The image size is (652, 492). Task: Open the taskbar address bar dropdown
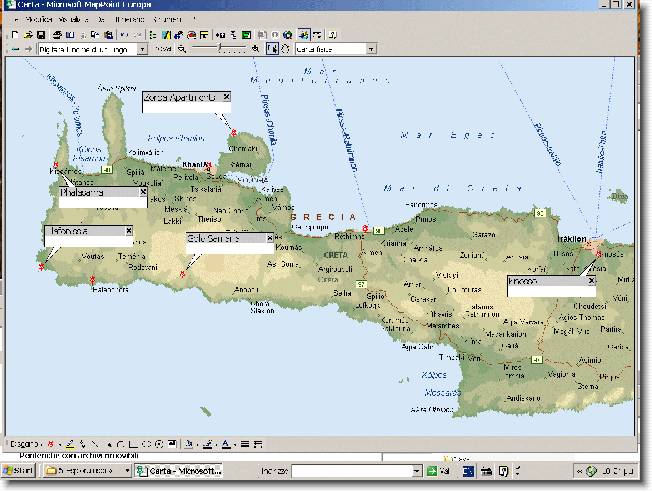click(x=417, y=471)
